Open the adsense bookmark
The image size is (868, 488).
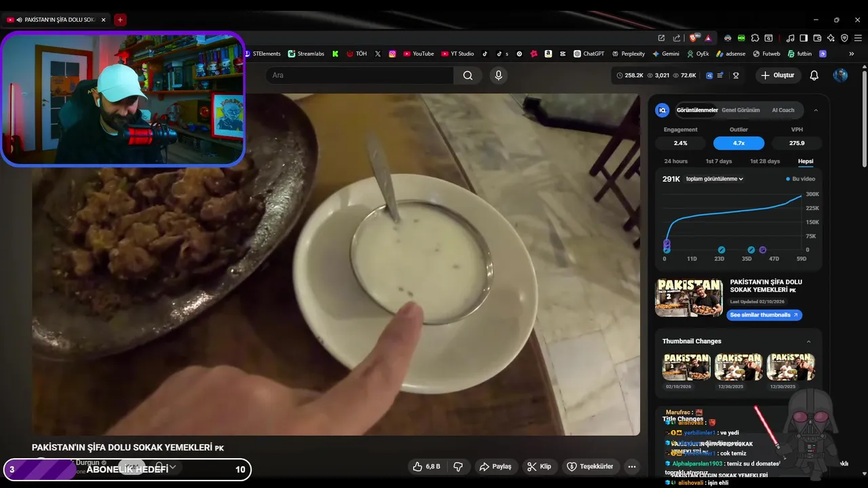point(731,54)
